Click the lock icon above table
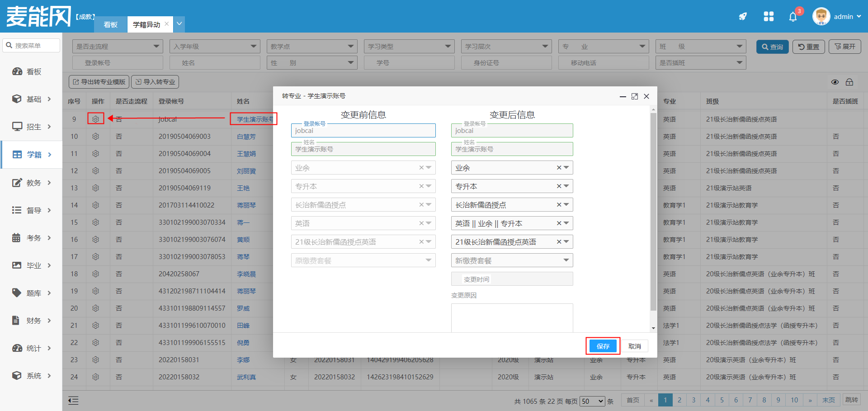868x411 pixels. [x=849, y=82]
